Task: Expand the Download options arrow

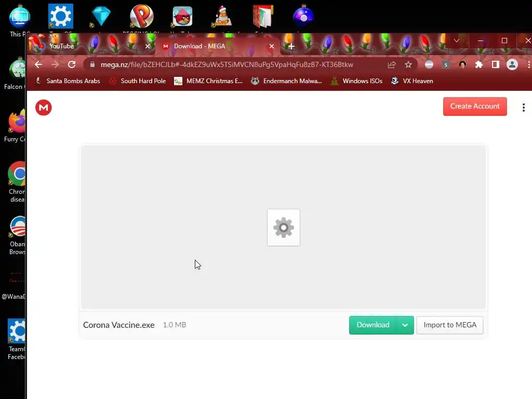Action: (405, 325)
